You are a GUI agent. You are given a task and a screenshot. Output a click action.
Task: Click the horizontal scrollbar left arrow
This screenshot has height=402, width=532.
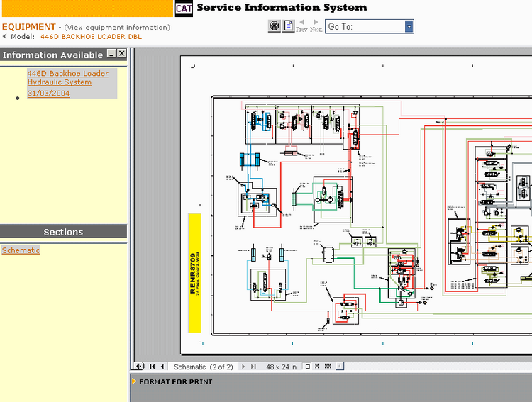coord(340,367)
